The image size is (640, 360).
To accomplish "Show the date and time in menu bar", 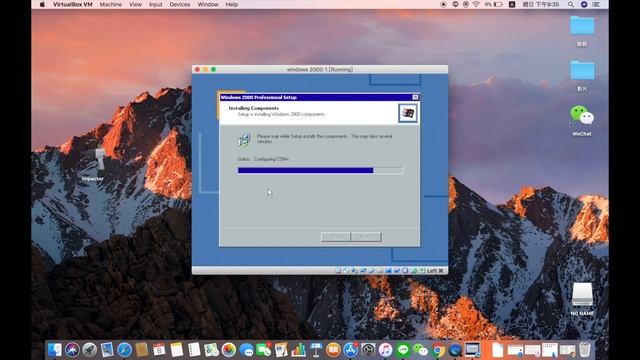I will coord(541,4).
